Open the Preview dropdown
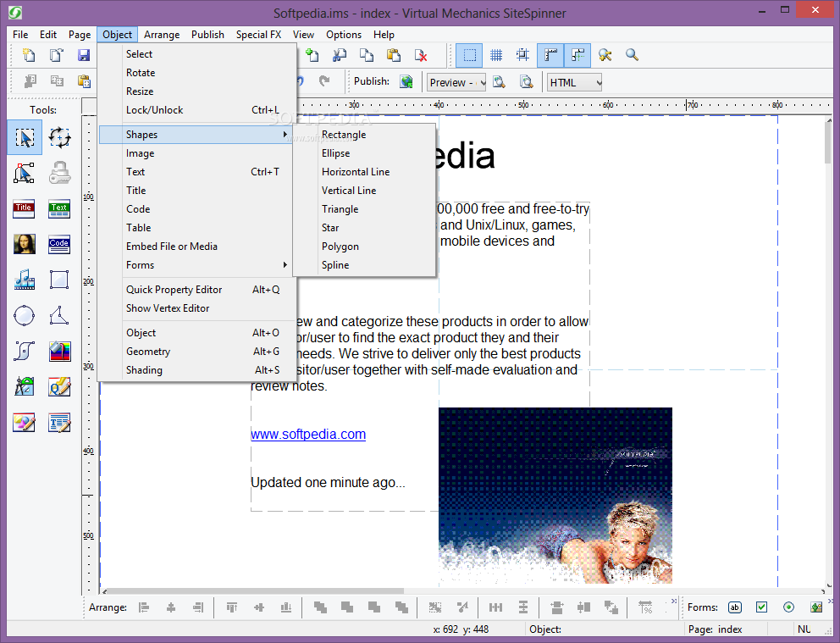Viewport: 840px width, 643px height. [x=456, y=82]
